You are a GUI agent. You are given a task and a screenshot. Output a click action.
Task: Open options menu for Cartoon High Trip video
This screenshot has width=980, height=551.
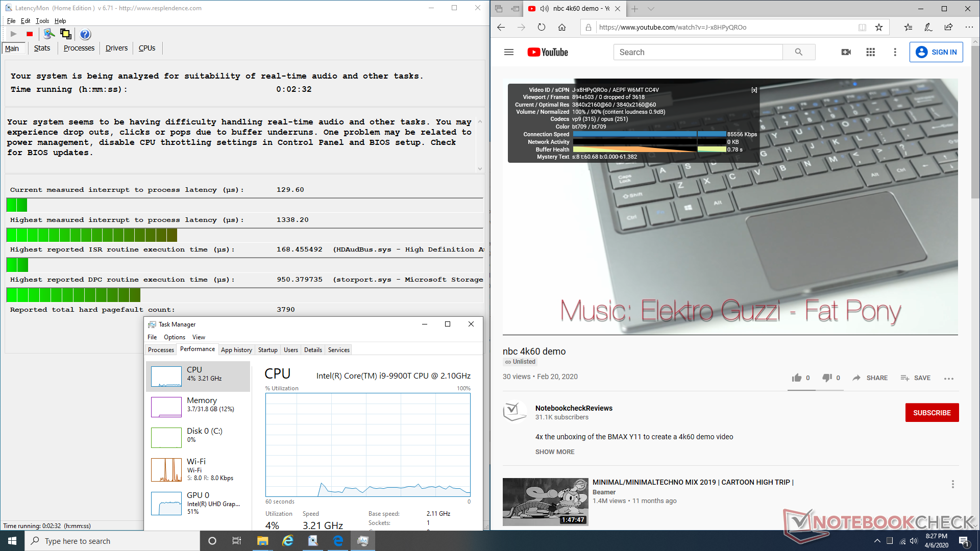(x=952, y=484)
